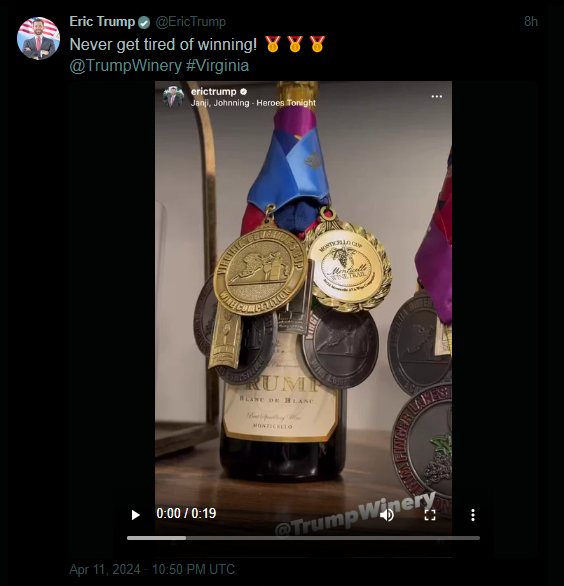Open the @TrumpWinery mention link
The height and width of the screenshot is (586, 564).
pyautogui.click(x=126, y=66)
